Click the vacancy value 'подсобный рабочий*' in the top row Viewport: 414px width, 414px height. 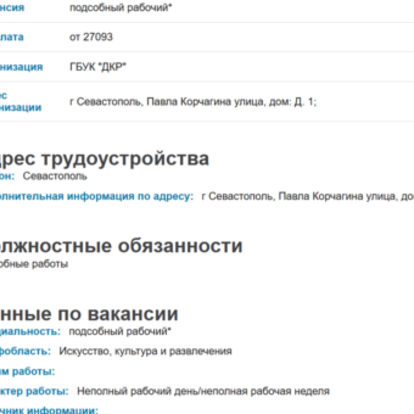(121, 8)
